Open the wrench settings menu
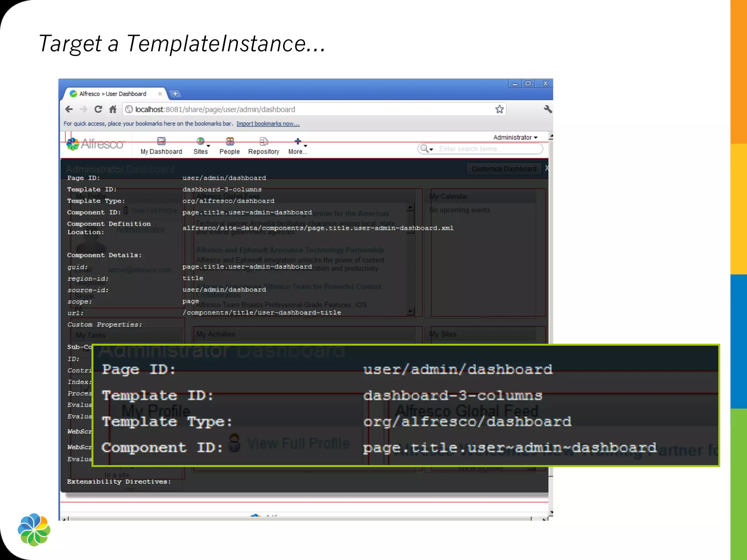The image size is (747, 560). [x=547, y=109]
